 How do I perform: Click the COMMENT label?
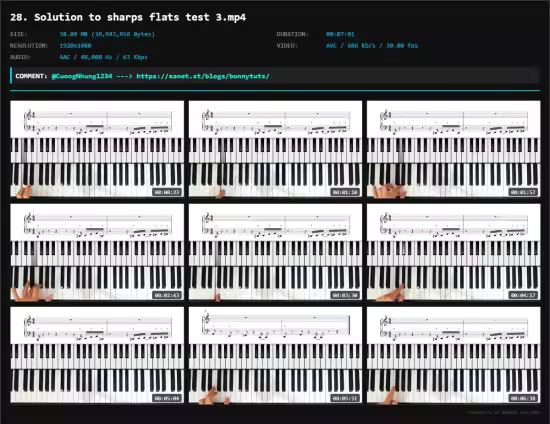click(x=31, y=76)
